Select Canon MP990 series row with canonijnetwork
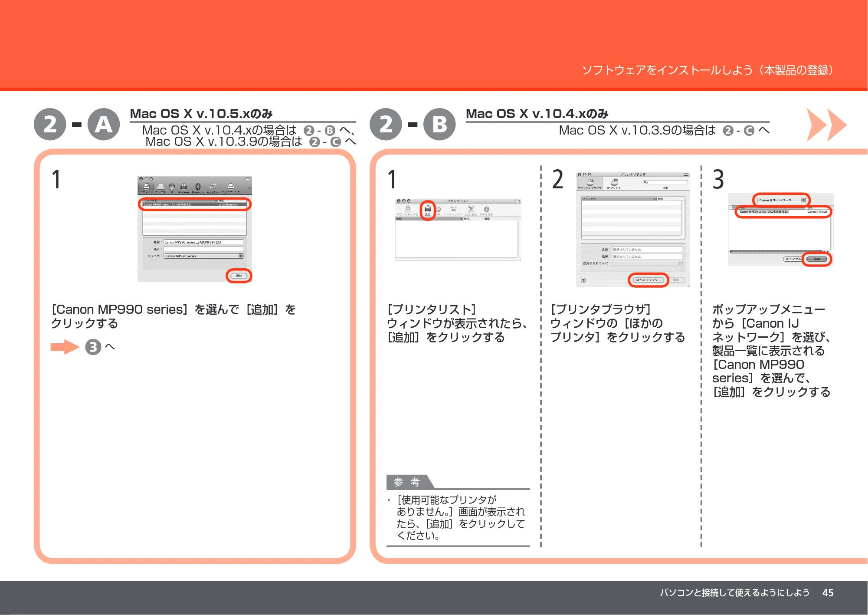Image resolution: width=868 pixels, height=615 pixels. click(x=194, y=204)
